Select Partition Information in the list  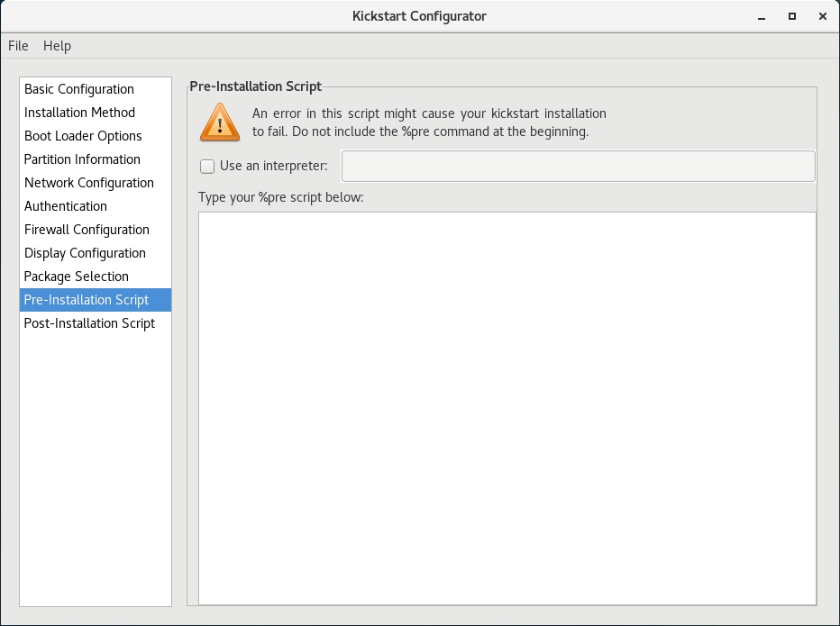(82, 159)
